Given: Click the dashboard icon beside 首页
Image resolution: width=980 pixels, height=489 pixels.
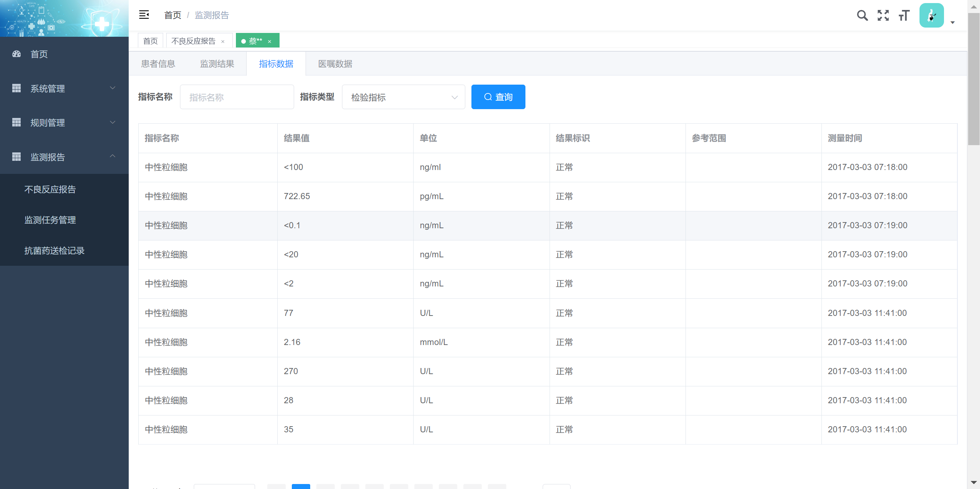Looking at the screenshot, I should coord(16,54).
